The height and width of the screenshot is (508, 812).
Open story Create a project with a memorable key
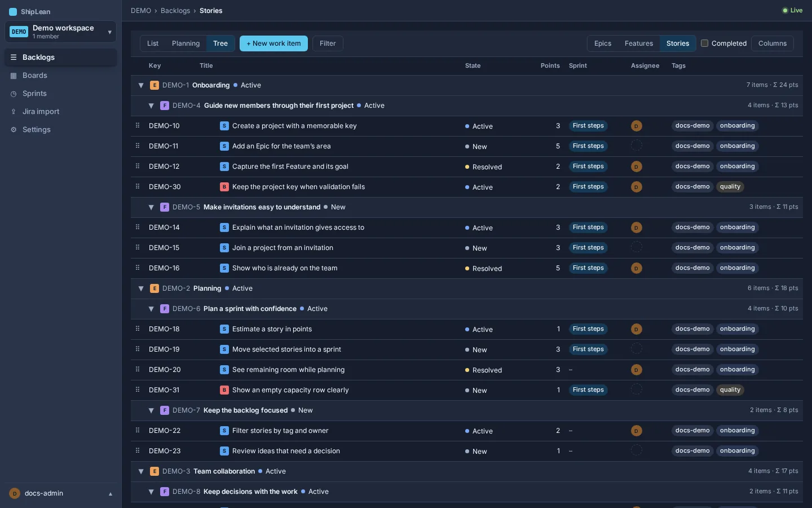(x=294, y=126)
